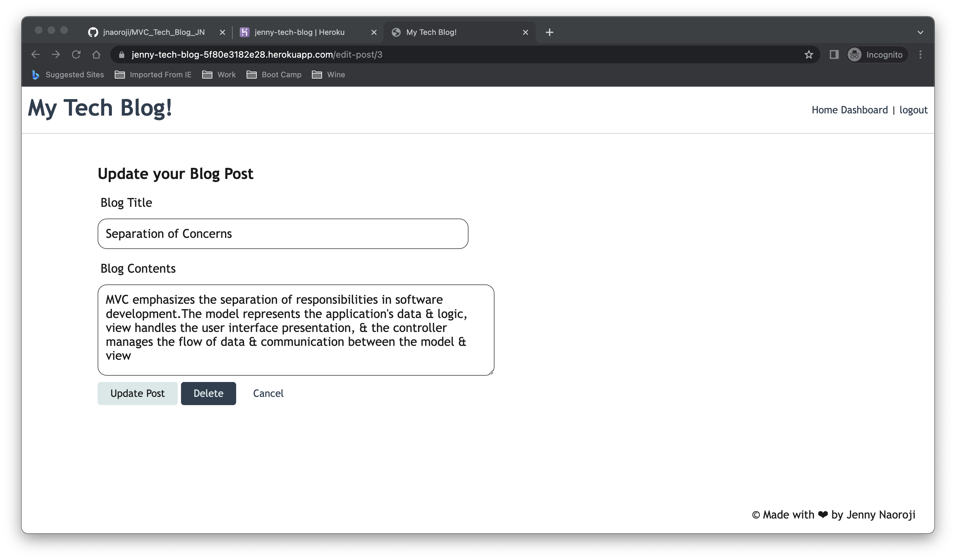Click the Cancel link
Screen dimensions: 956x560
[268, 393]
